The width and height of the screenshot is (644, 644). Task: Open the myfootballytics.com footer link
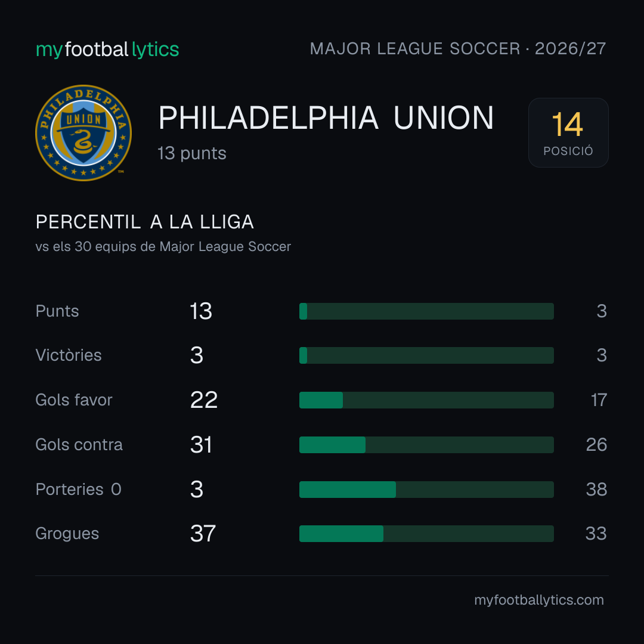(x=539, y=600)
